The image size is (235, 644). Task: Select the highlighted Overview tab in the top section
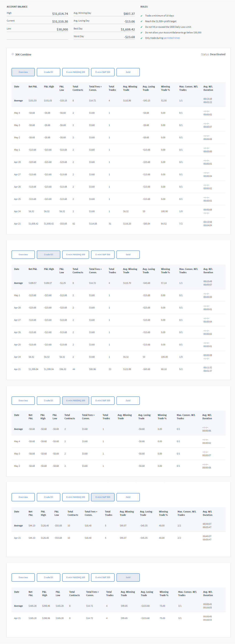[x=23, y=72]
